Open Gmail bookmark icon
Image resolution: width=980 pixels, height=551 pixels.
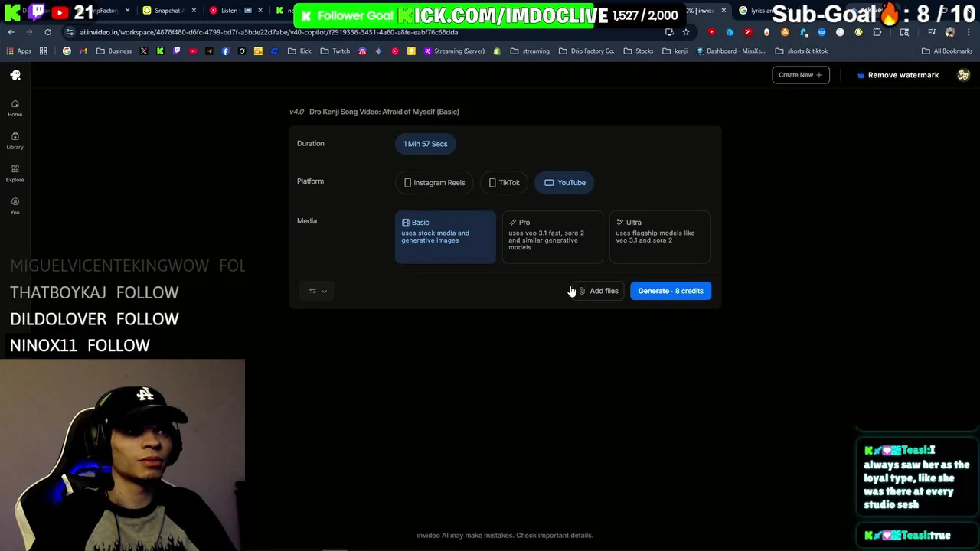pyautogui.click(x=83, y=51)
